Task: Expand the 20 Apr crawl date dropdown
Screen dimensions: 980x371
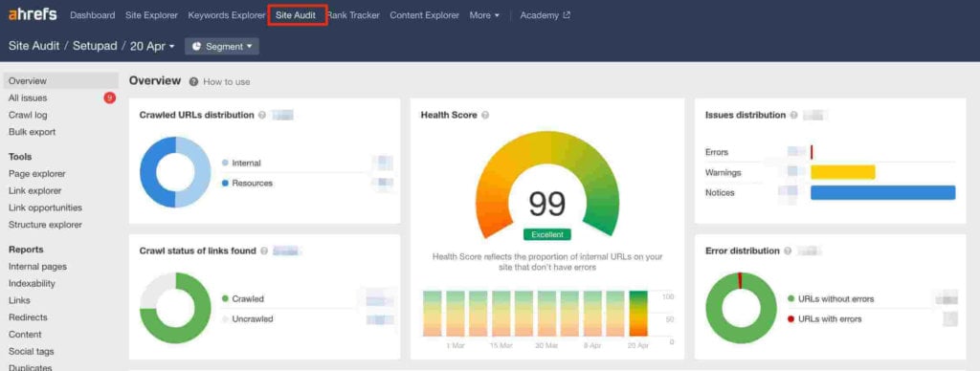Action: [152, 46]
